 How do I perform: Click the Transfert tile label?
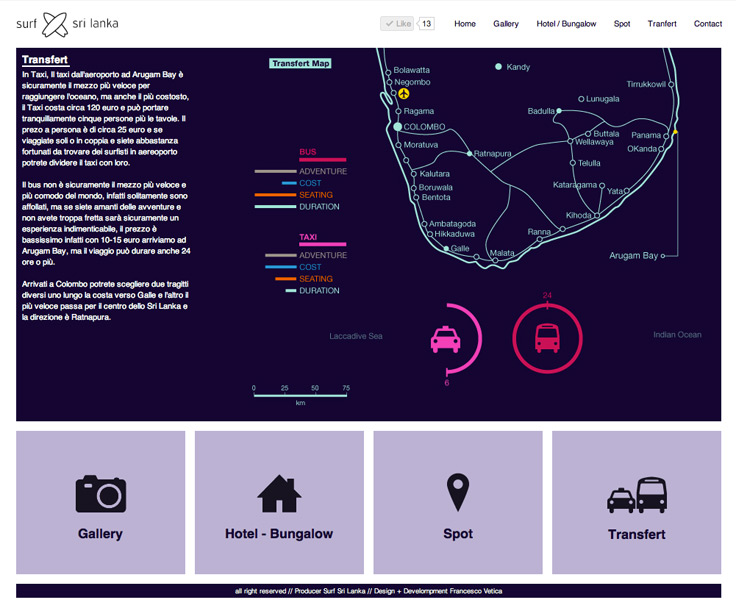pos(636,534)
